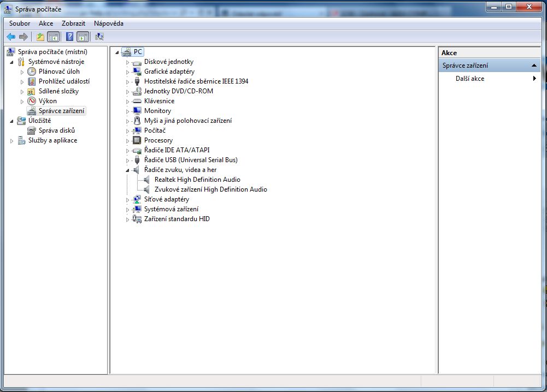Click the Sdílené složky folder icon

31,91
